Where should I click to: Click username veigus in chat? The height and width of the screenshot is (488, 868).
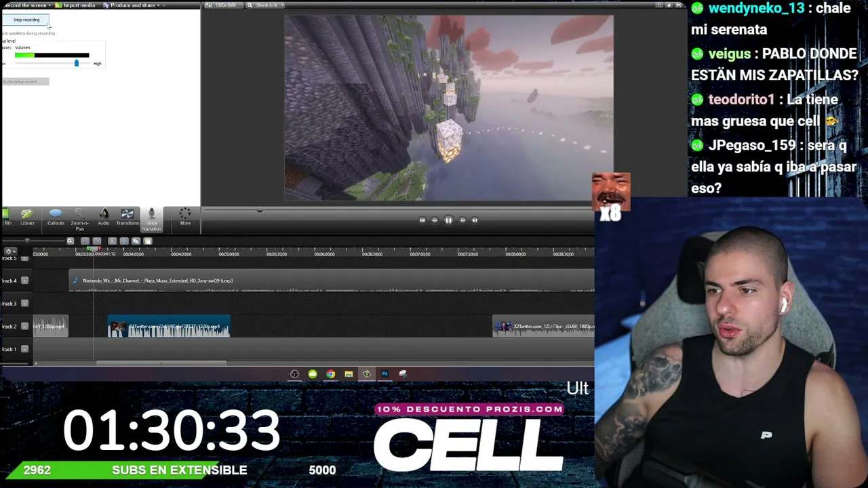pyautogui.click(x=730, y=54)
